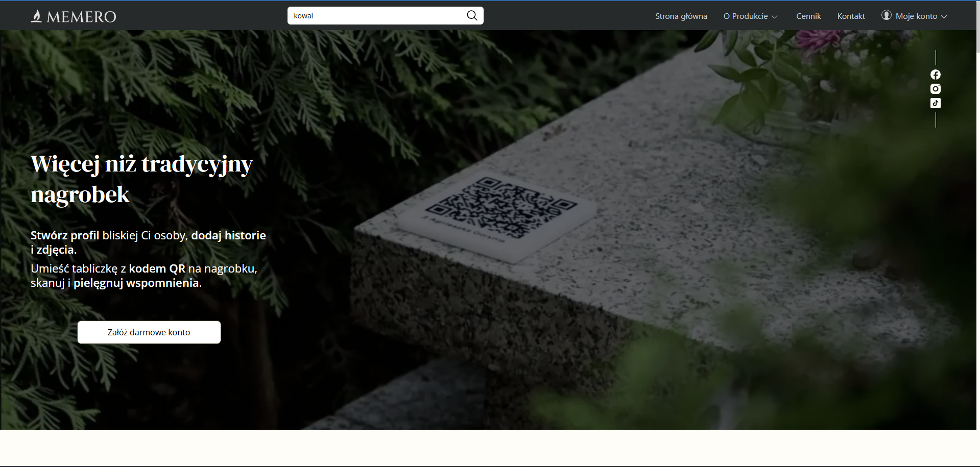Go to Strona główna
The image size is (980, 467).
click(681, 16)
